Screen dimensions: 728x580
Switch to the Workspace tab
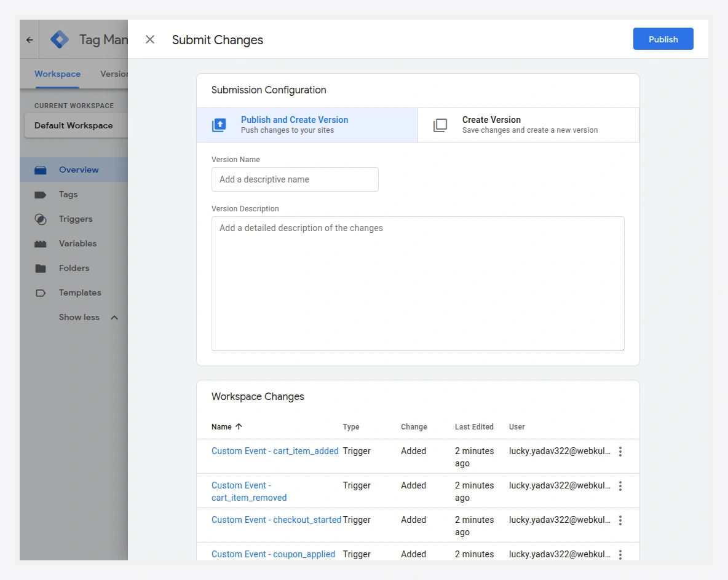(57, 74)
